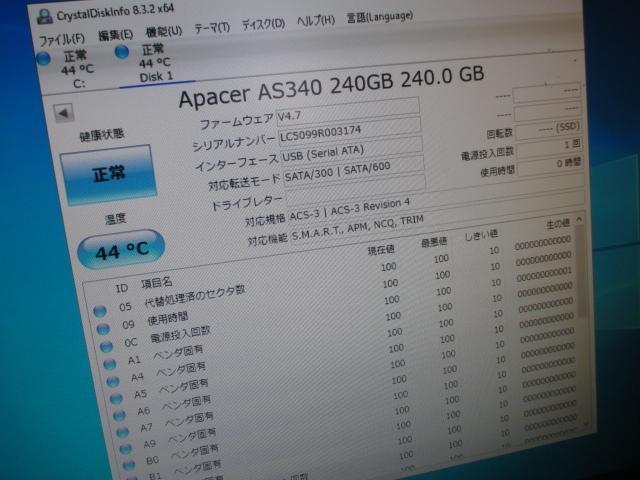Click the 現在値 column header
Viewport: 640px width, 480px height.
(380, 250)
